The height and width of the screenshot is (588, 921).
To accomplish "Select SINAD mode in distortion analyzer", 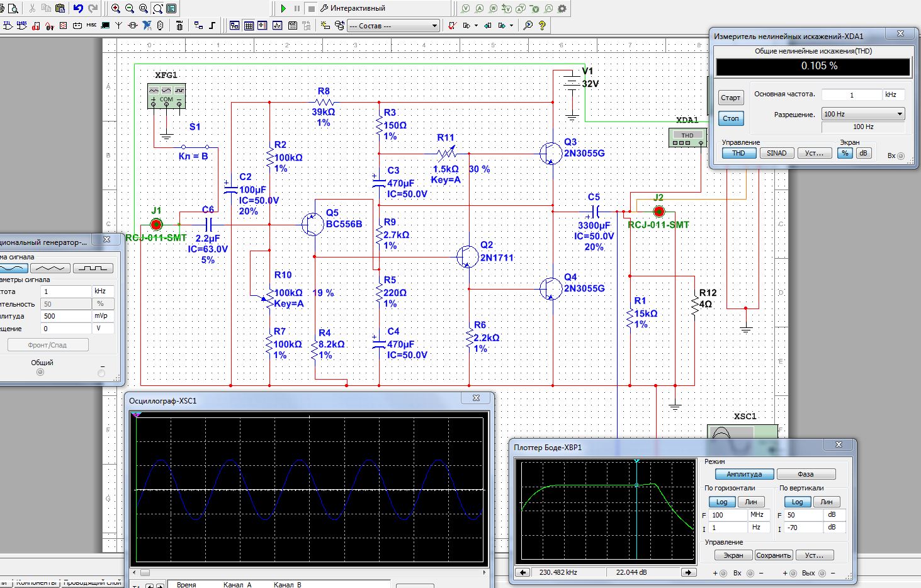I will click(x=776, y=153).
